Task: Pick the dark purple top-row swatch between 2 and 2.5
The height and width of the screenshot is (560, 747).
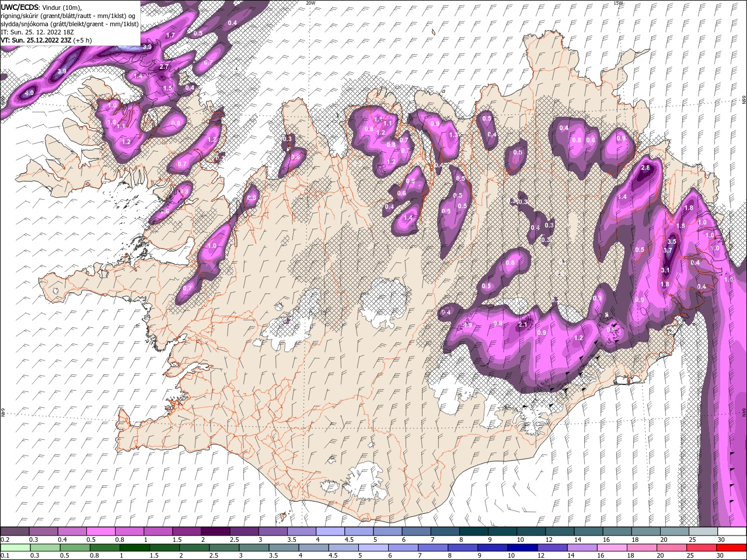Action: [x=215, y=531]
